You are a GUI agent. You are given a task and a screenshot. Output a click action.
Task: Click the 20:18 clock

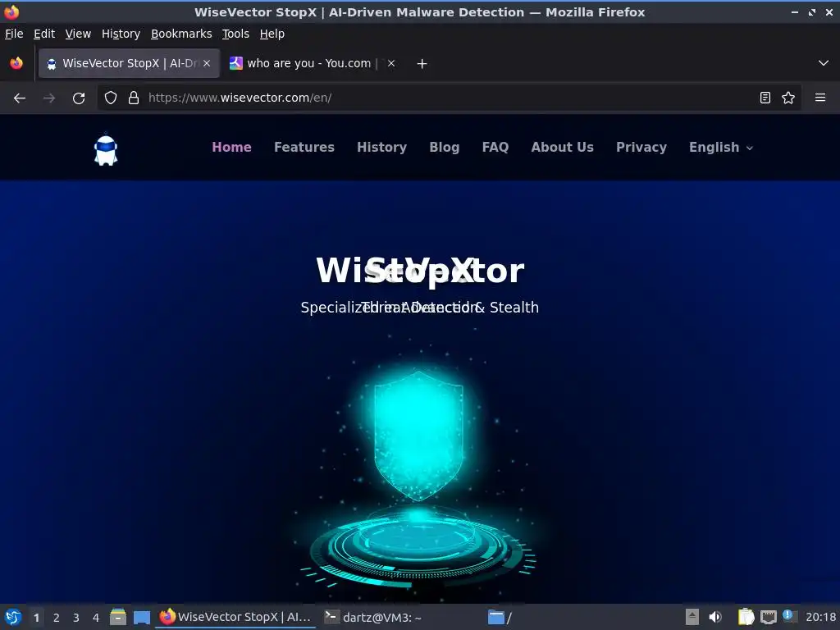820,617
